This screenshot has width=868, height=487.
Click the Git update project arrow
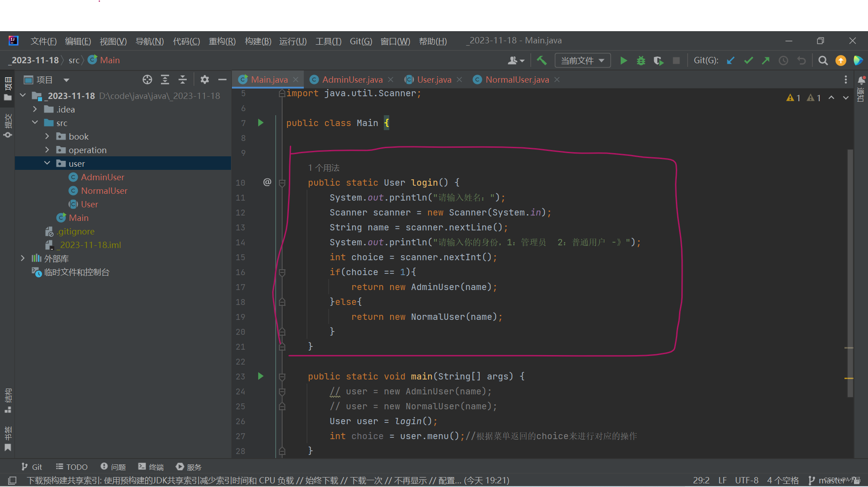coord(731,61)
